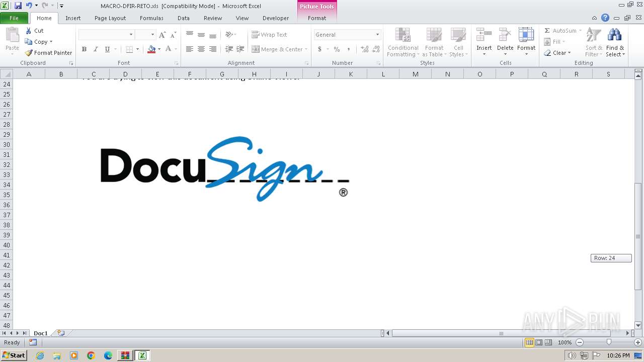Click the Save icon in Quick Access Toolbar
This screenshot has width=644, height=362.
(x=18, y=6)
